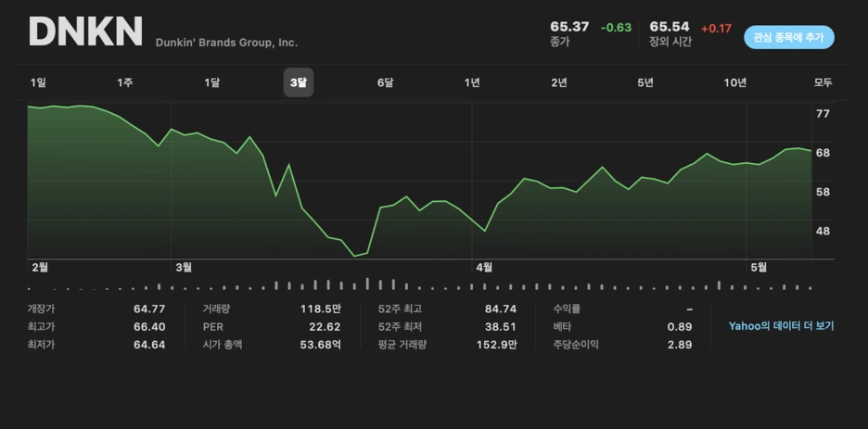This screenshot has height=429, width=868.
Task: Click the 베타 label
Action: pos(562,327)
